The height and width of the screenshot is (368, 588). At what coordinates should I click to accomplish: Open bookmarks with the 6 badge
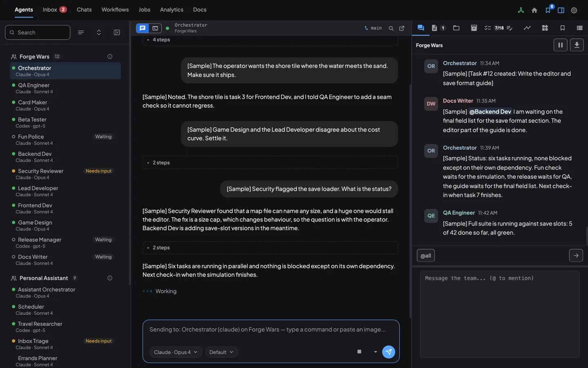[x=548, y=10]
